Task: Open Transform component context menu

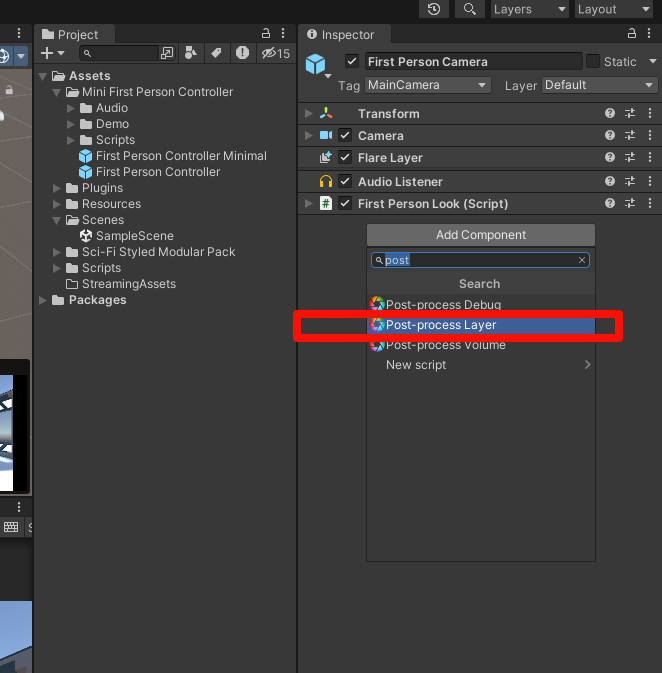Action: pyautogui.click(x=650, y=113)
